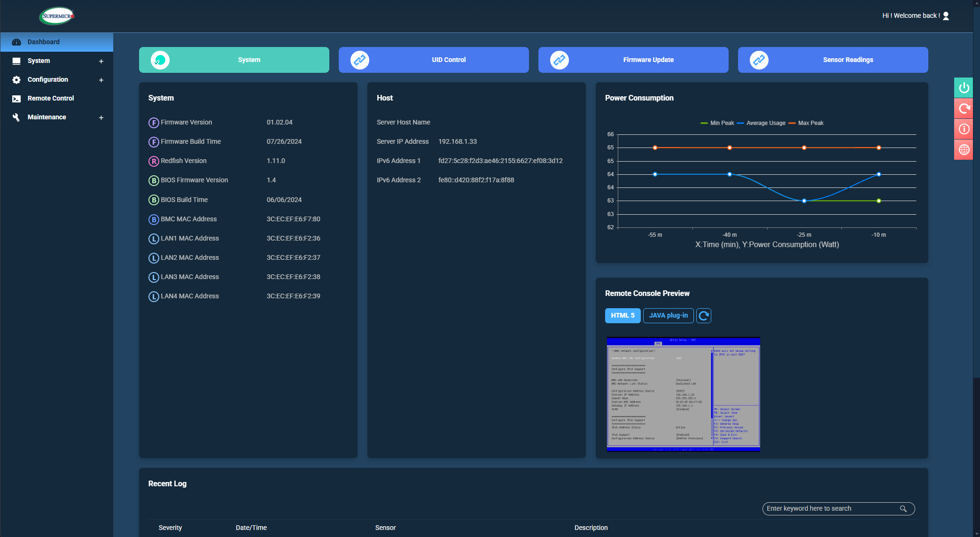Select Dashboard in the sidebar

pyautogui.click(x=43, y=42)
